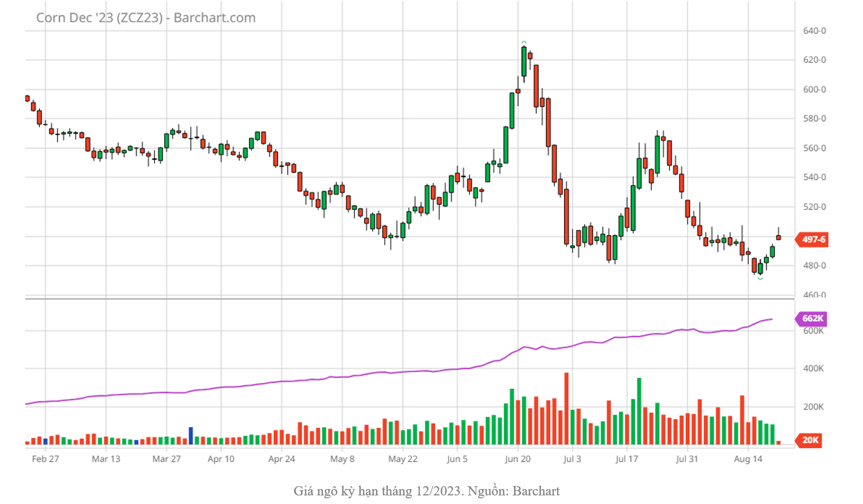Click the Feb 27 date label
The image size is (863, 504).
click(45, 459)
